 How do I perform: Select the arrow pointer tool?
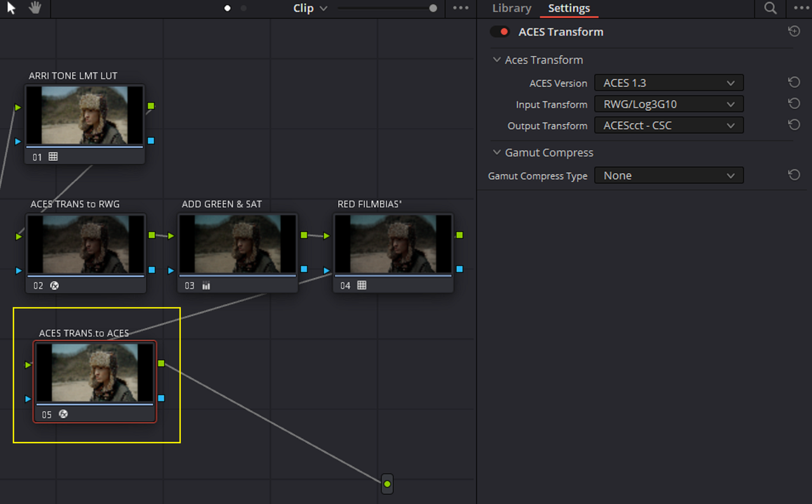pyautogui.click(x=11, y=8)
